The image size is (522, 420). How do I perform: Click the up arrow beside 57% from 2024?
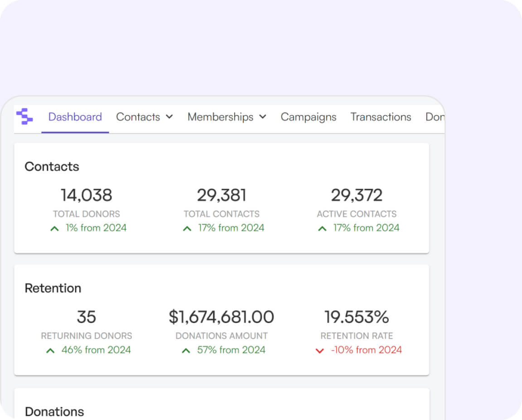point(186,351)
